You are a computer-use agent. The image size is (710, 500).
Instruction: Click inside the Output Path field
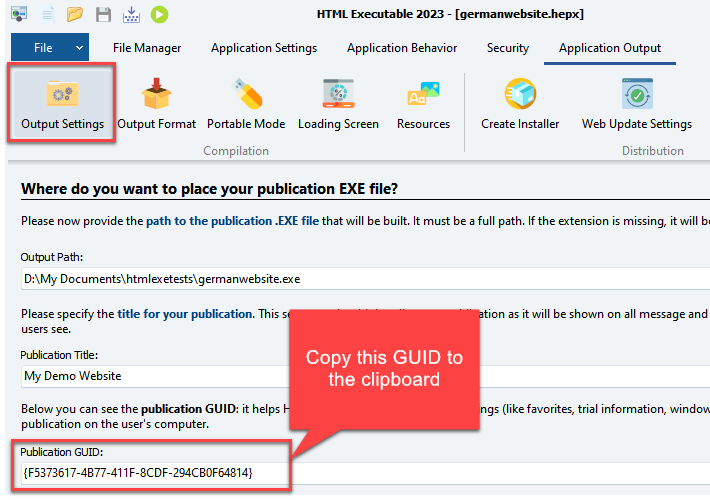pos(360,278)
